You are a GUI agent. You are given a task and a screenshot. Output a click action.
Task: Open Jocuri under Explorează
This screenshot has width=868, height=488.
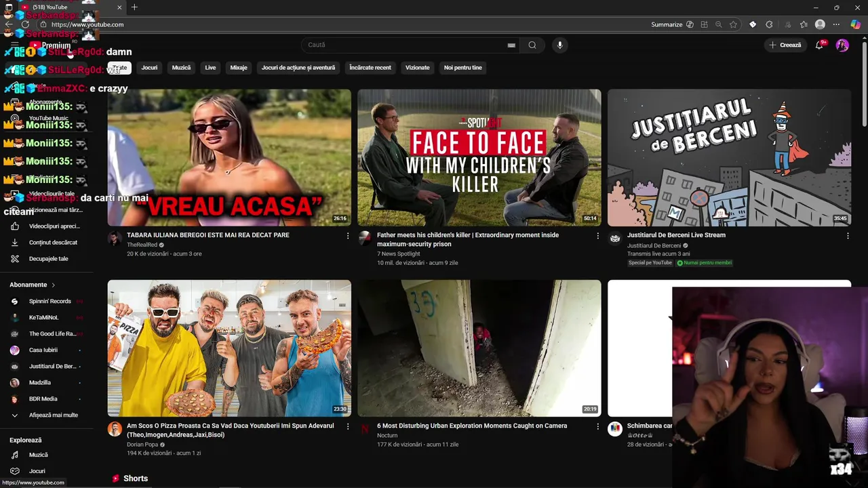[x=47, y=472]
